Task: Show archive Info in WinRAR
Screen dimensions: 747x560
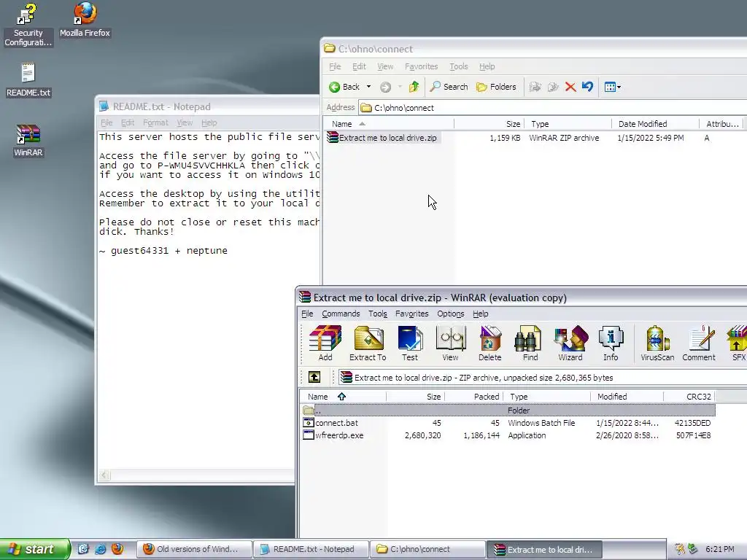Action: point(611,343)
